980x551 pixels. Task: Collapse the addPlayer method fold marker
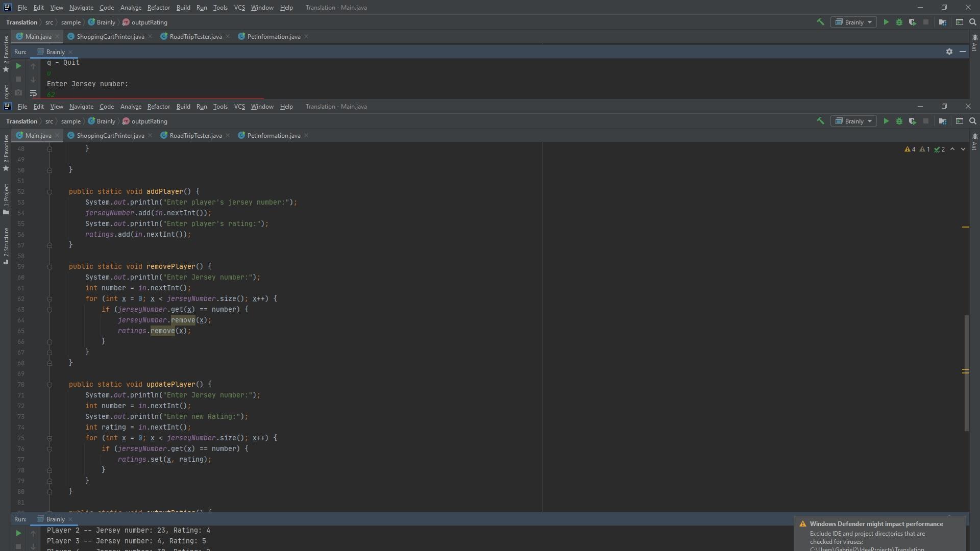[50, 192]
